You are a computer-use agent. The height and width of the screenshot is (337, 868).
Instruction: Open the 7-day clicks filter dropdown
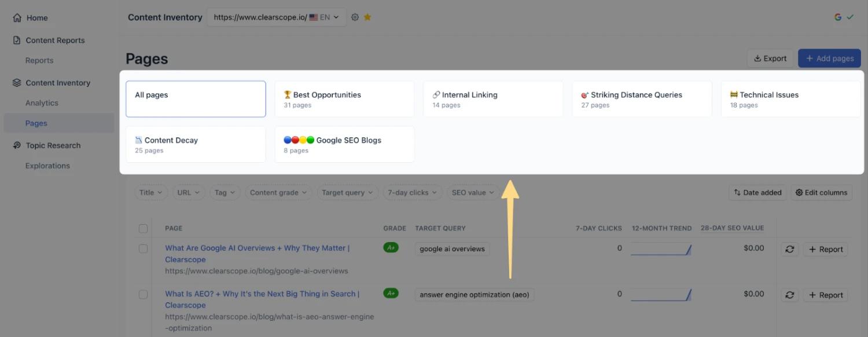click(x=413, y=192)
